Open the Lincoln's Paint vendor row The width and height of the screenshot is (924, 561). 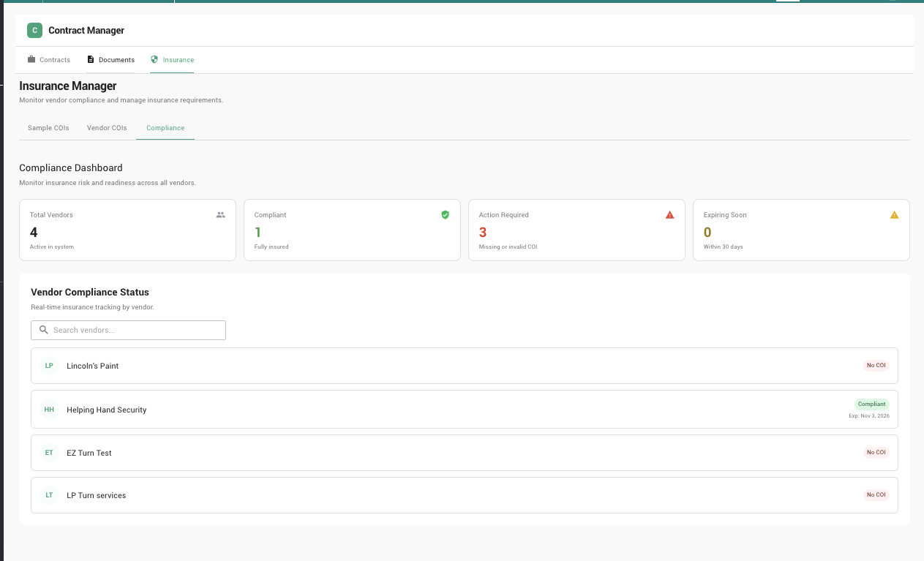click(465, 366)
